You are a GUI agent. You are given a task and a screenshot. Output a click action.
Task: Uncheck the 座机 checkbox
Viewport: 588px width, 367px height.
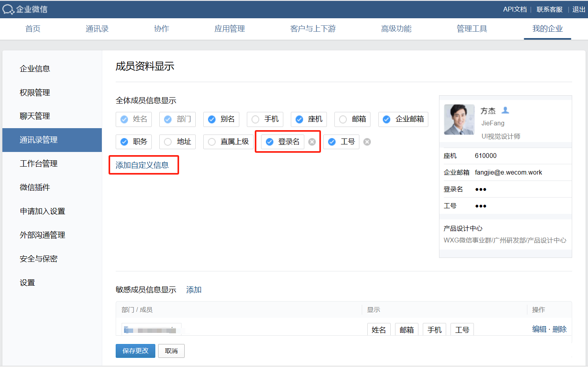pyautogui.click(x=300, y=119)
